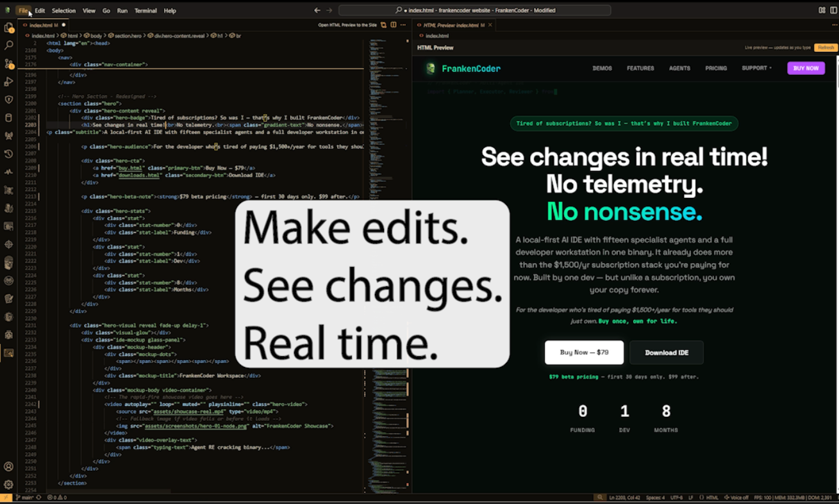
Task: Open the DEMOS link in the preview nav
Action: point(602,68)
